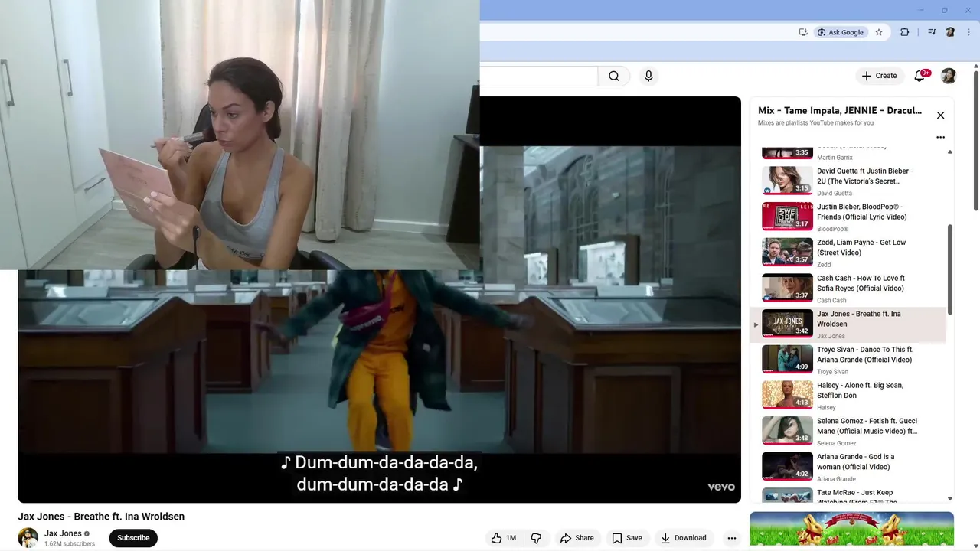Save the video to a playlist

point(627,538)
